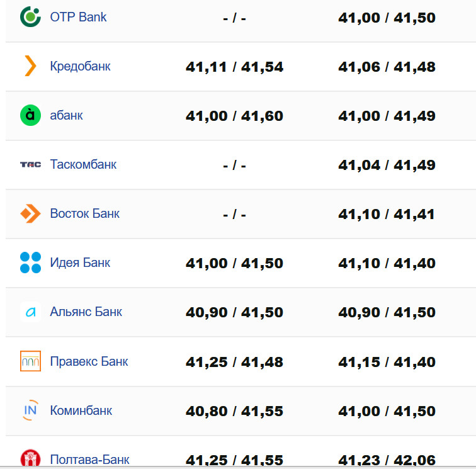Visit the Коминбанк link
Image resolution: width=476 pixels, height=469 pixels.
(81, 410)
